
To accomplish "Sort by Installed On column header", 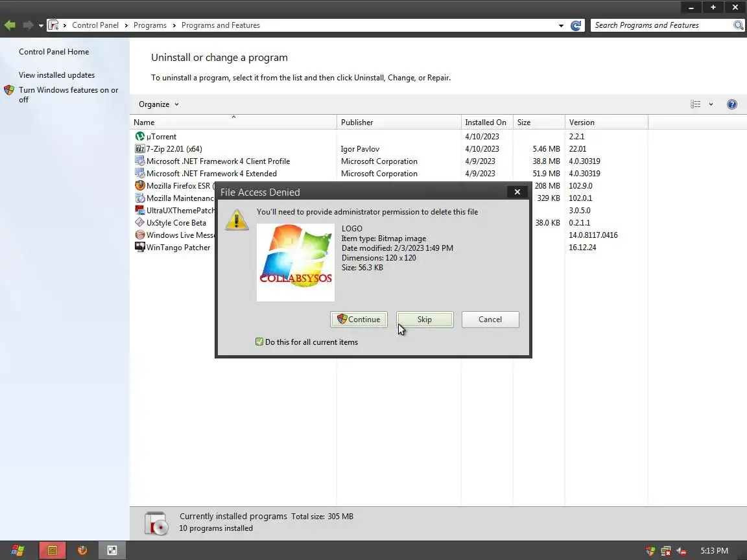I will point(487,122).
